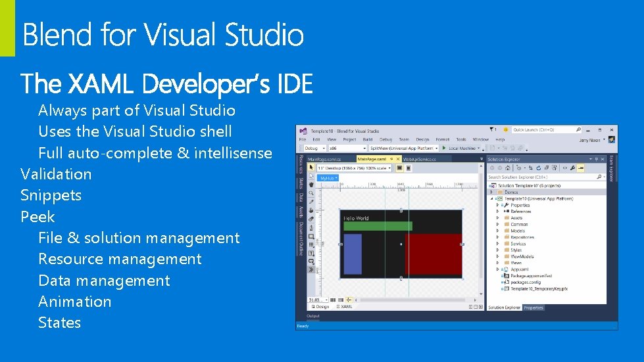Switch to the Properties panel tab
The width and height of the screenshot is (644, 362).
(533, 307)
